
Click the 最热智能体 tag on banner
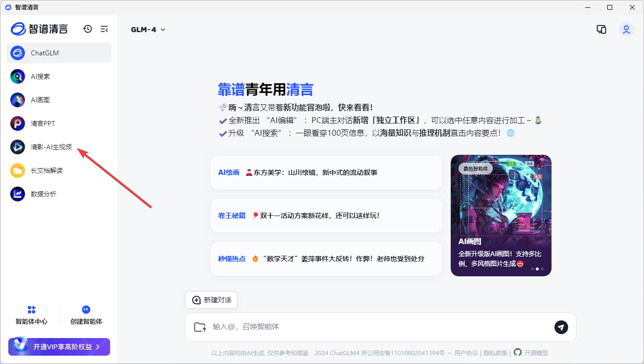(476, 169)
